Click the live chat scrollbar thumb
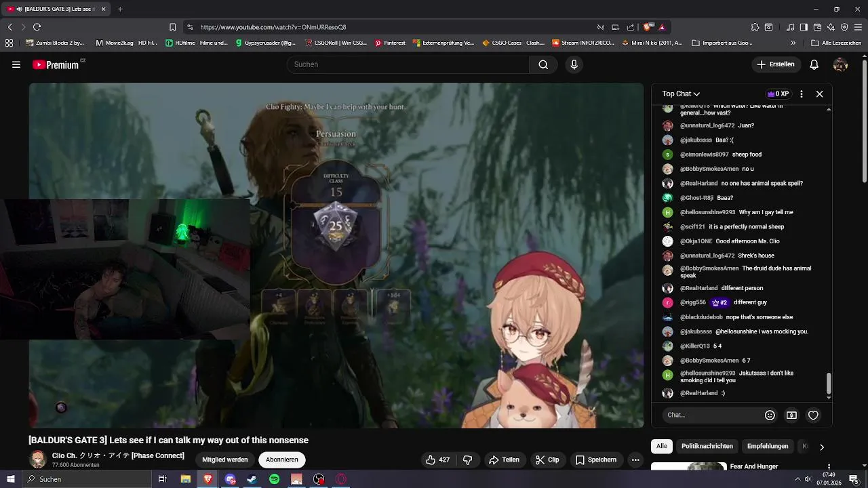868x488 pixels. coord(828,384)
